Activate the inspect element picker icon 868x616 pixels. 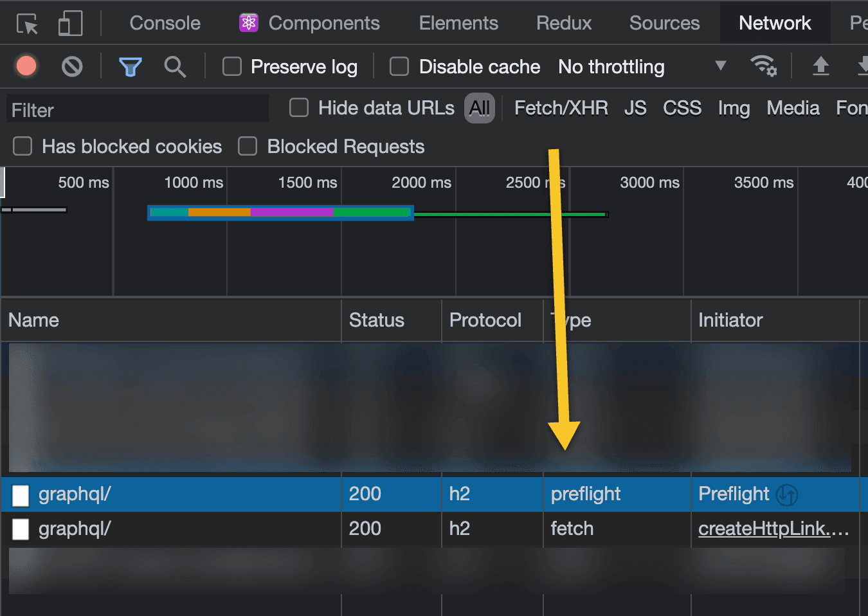click(x=27, y=24)
